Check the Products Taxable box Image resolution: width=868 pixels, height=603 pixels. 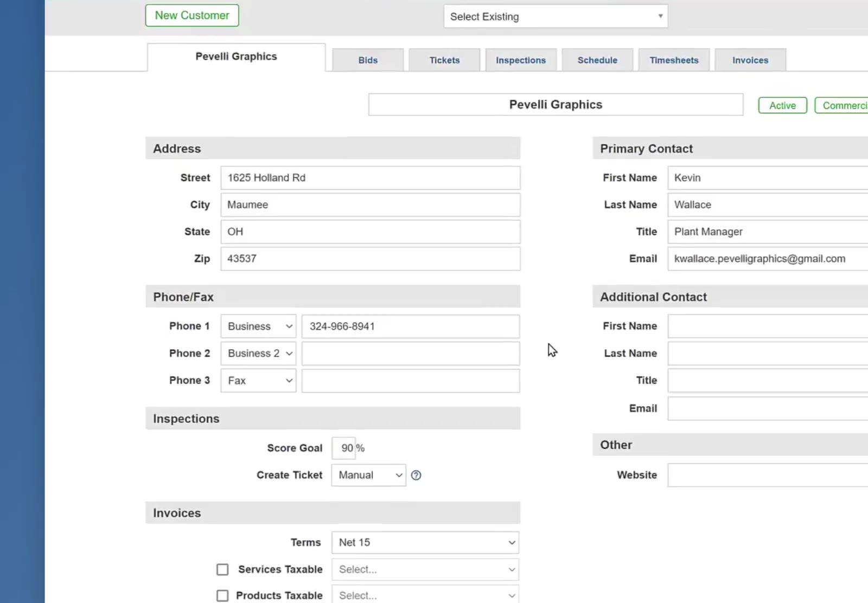click(x=222, y=595)
